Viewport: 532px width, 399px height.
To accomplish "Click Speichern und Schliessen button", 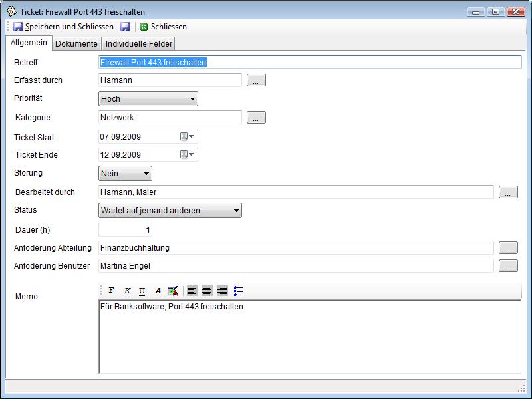I will (63, 27).
